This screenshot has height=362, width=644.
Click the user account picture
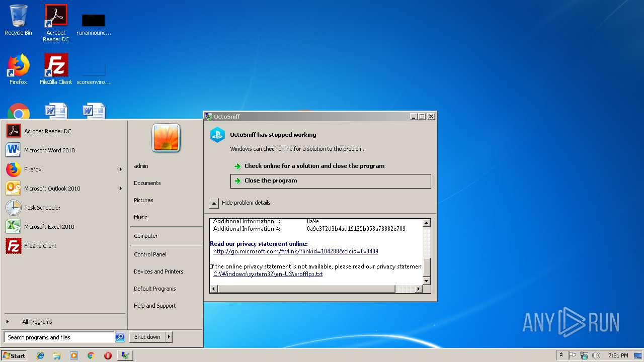pyautogui.click(x=166, y=138)
